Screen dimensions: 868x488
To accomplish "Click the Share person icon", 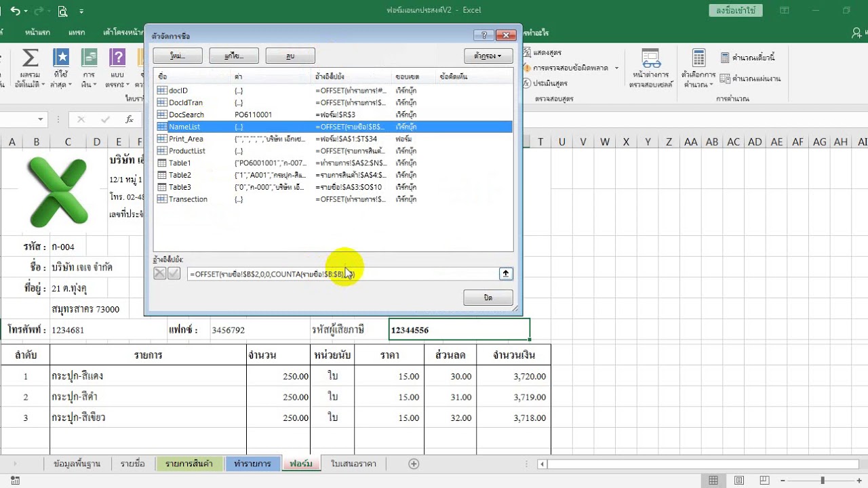I will 856,33.
